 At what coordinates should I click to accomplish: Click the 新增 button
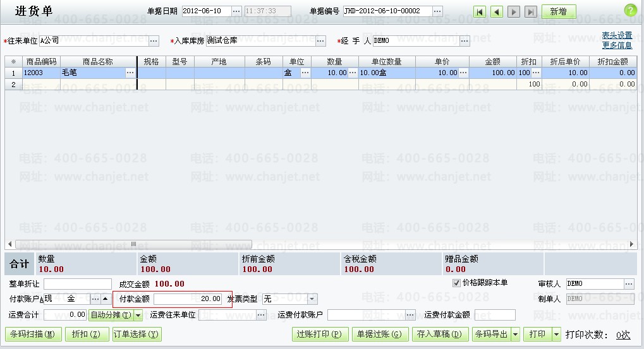click(x=558, y=12)
